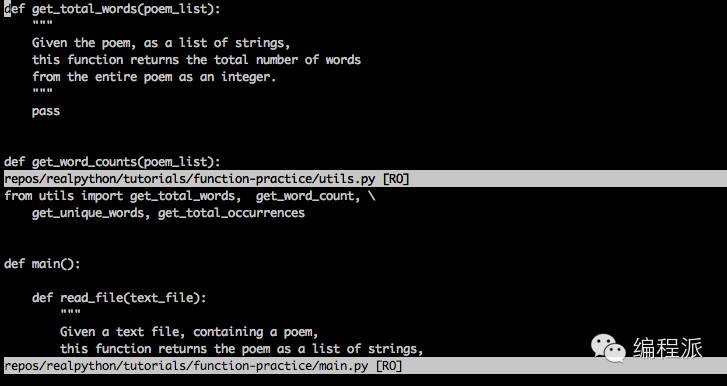Click get_word_count in the import statement
Screen dimensions: 727x386
[x=305, y=196]
